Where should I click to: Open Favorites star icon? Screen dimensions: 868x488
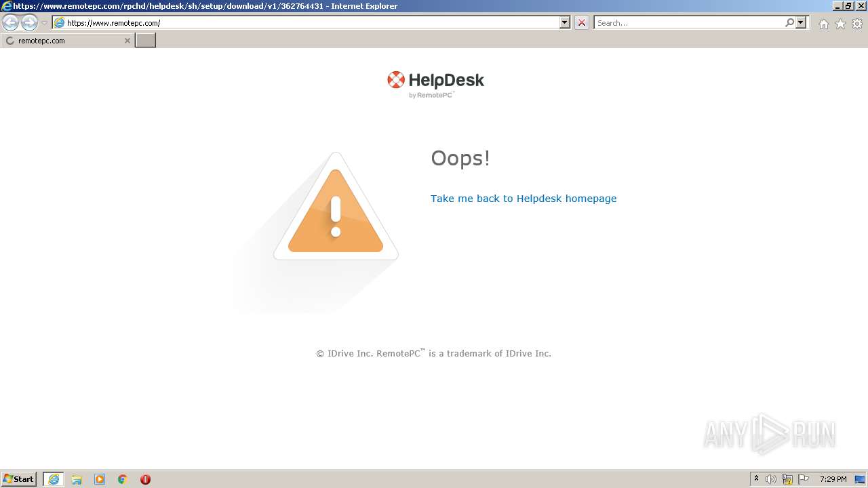pos(840,24)
